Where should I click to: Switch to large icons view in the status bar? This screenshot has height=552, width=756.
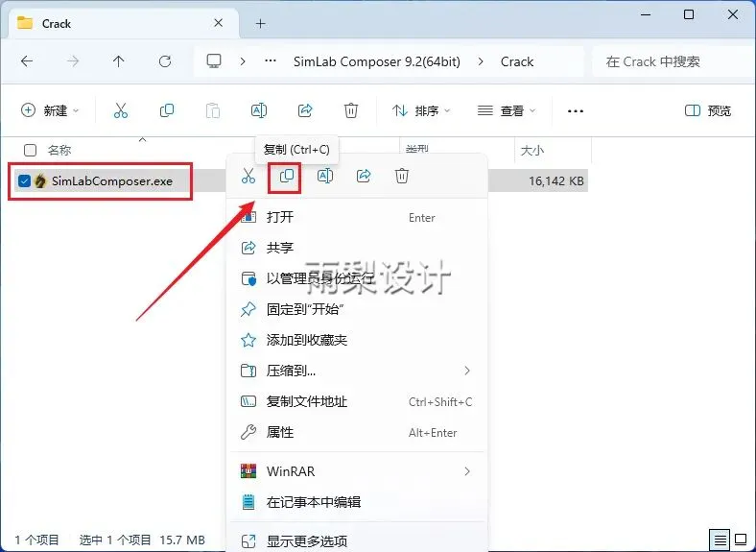coord(741,540)
